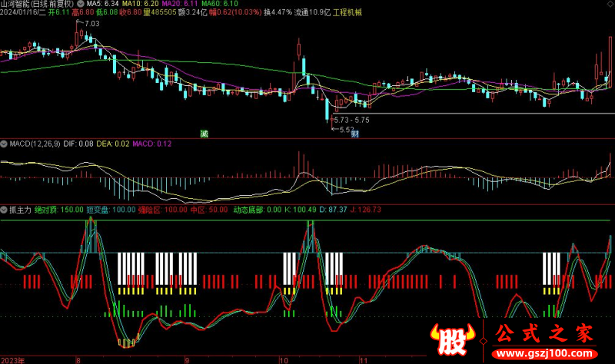The height and width of the screenshot is (364, 615).
Task: Select the MA60: 6.10 label
Action: pyautogui.click(x=220, y=4)
